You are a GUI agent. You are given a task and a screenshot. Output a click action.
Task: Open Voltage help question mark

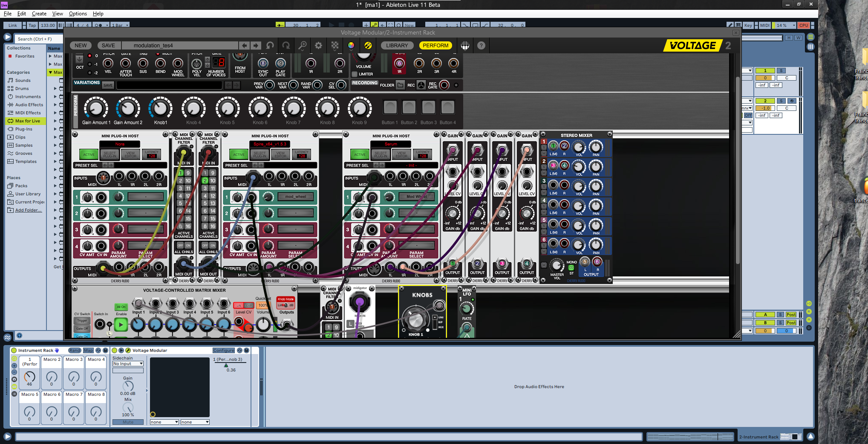click(481, 45)
